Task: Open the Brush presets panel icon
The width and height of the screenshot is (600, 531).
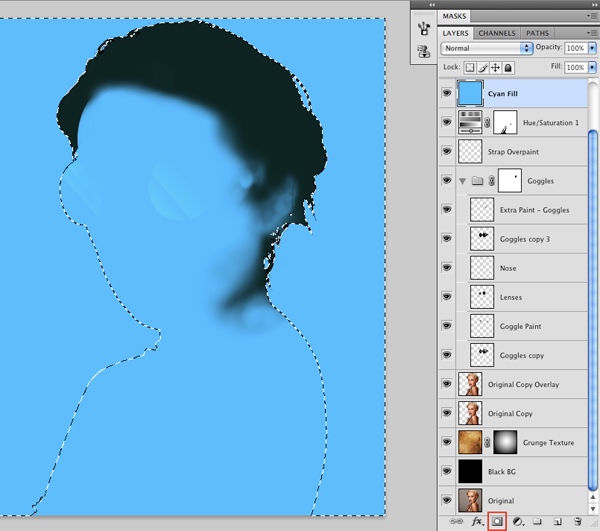Action: coord(424,29)
